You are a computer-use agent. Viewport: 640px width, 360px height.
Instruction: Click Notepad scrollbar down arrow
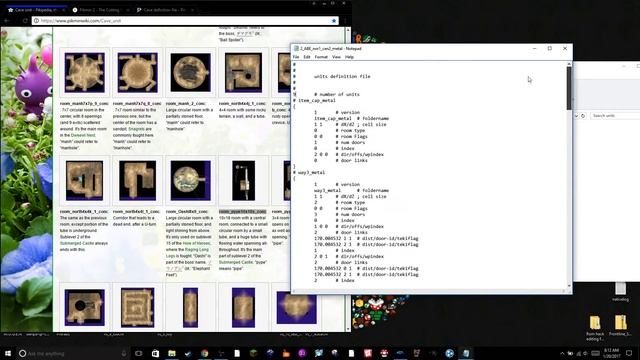pos(569,286)
